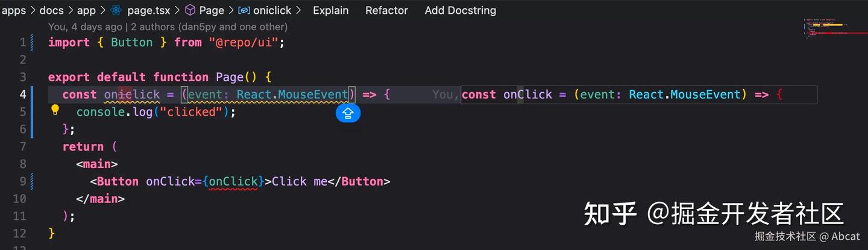Click the Explain action
Image resolution: width=868 pixels, height=250 pixels.
pyautogui.click(x=330, y=10)
